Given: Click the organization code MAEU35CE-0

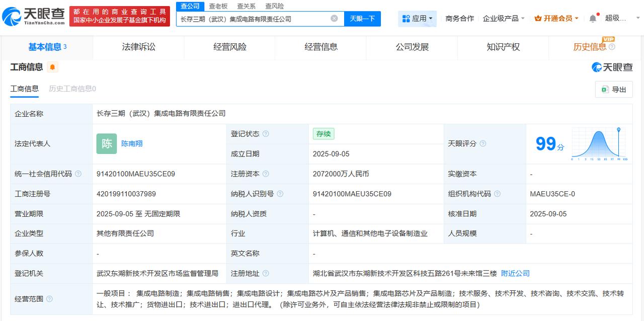Looking at the screenshot, I should [552, 194].
